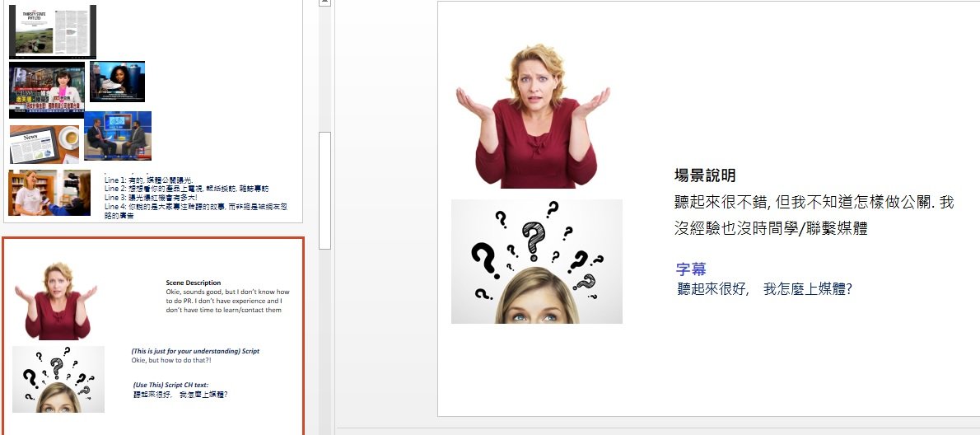980x435 pixels.
Task: Click the 場景說明 heading on the slide
Action: coord(705,175)
